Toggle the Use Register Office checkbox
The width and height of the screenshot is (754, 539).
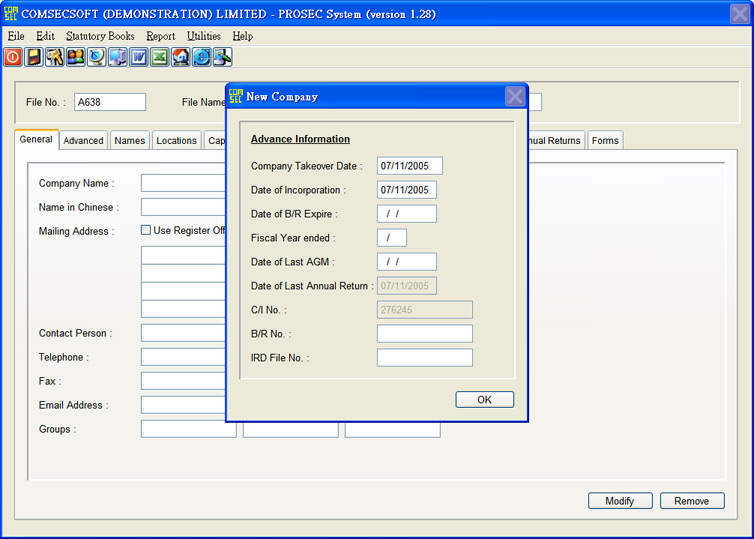point(146,230)
